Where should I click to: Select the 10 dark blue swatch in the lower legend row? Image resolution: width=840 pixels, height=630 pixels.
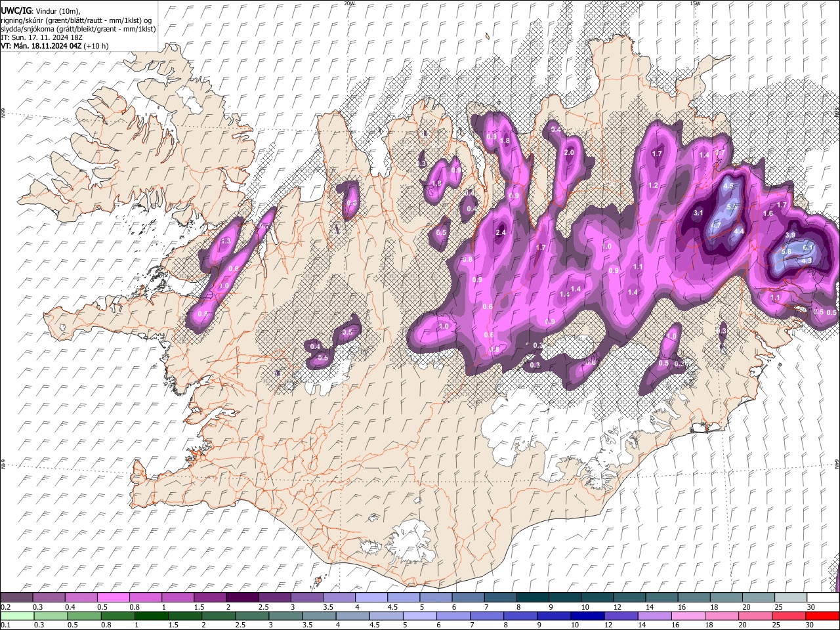point(587,616)
